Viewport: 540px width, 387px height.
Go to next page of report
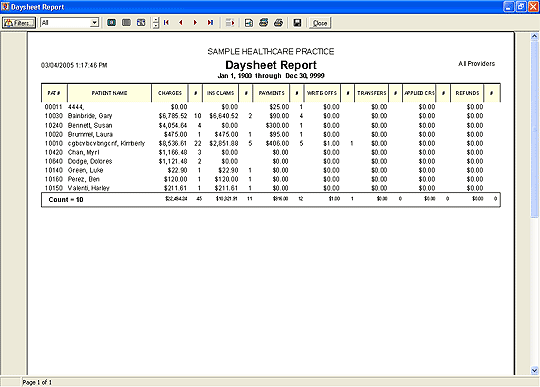coord(195,23)
